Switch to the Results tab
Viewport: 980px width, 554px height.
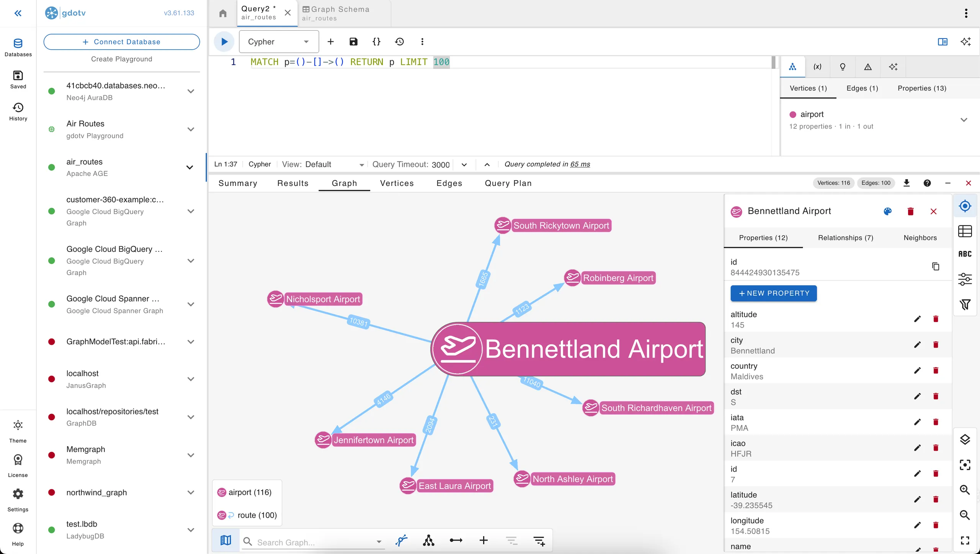click(293, 183)
